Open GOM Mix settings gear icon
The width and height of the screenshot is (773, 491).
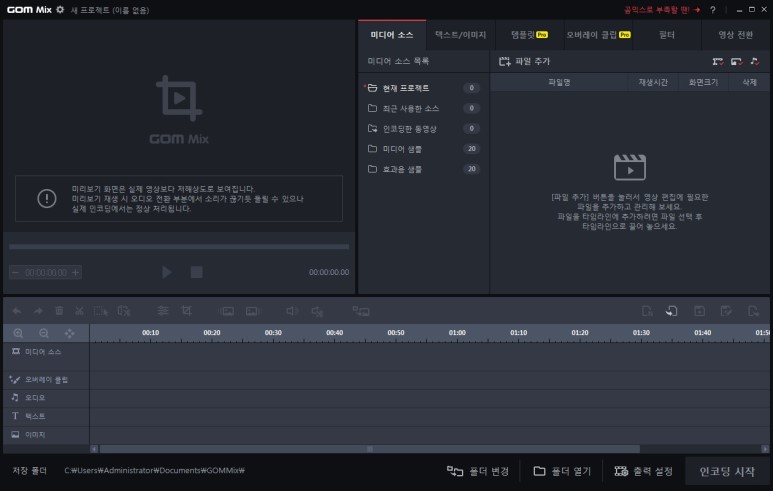coord(60,9)
